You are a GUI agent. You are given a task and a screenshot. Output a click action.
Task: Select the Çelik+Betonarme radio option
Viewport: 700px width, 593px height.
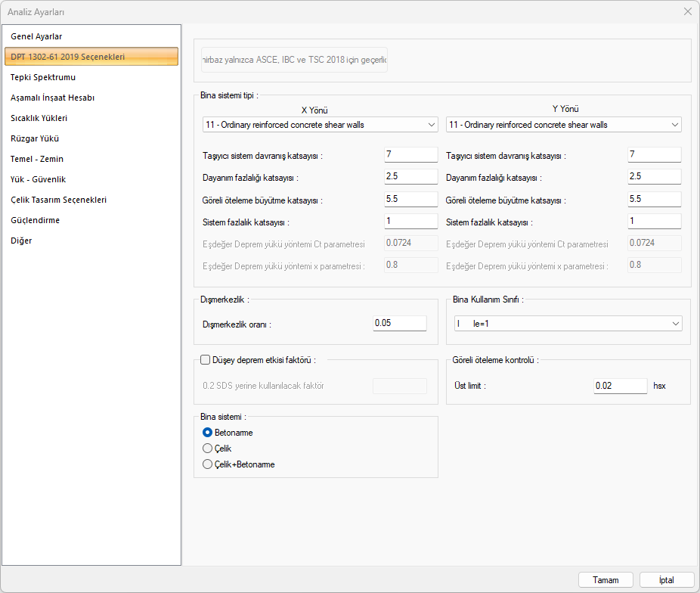tap(208, 464)
